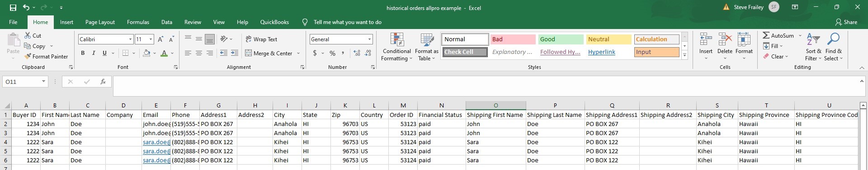Activate the Format Painter brush
Viewport: 868px width, 170px height.
pos(46,56)
